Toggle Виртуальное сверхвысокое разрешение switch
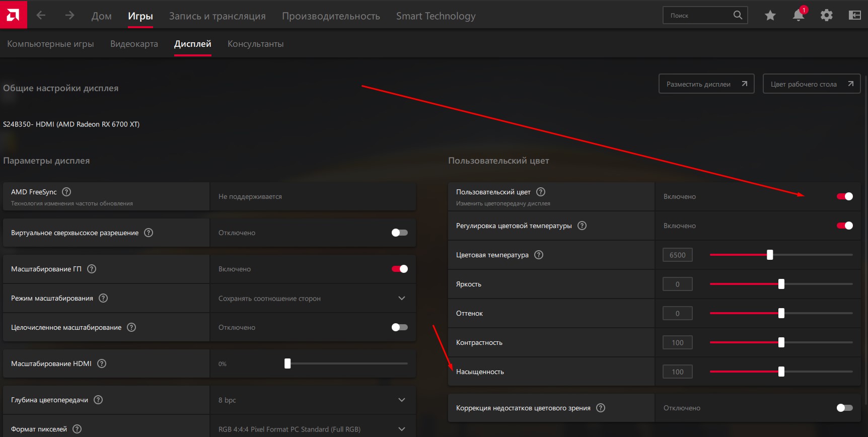This screenshot has height=437, width=868. (x=400, y=233)
